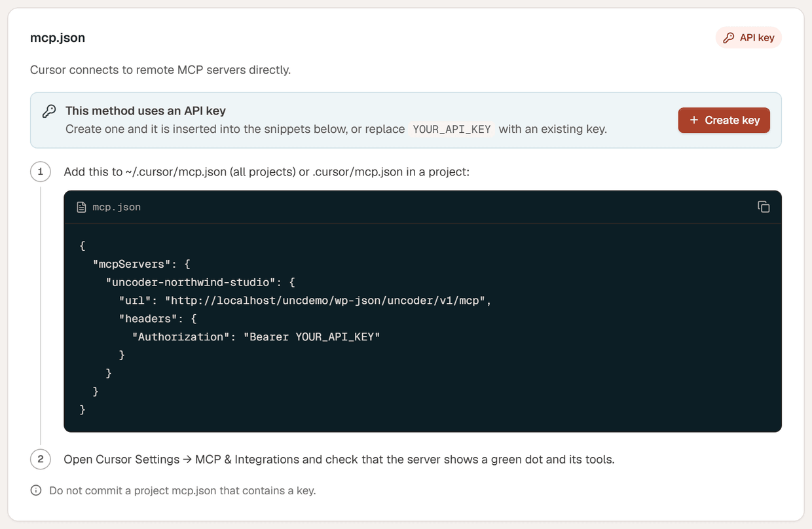
Task: Click the "Authorization" Bearer line in code
Action: click(x=256, y=337)
